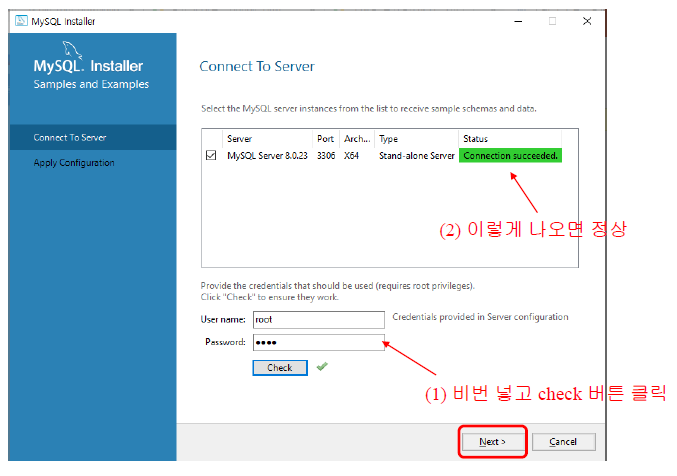The height and width of the screenshot is (476, 677).
Task: Click the X64 architecture cell
Action: [x=351, y=155]
